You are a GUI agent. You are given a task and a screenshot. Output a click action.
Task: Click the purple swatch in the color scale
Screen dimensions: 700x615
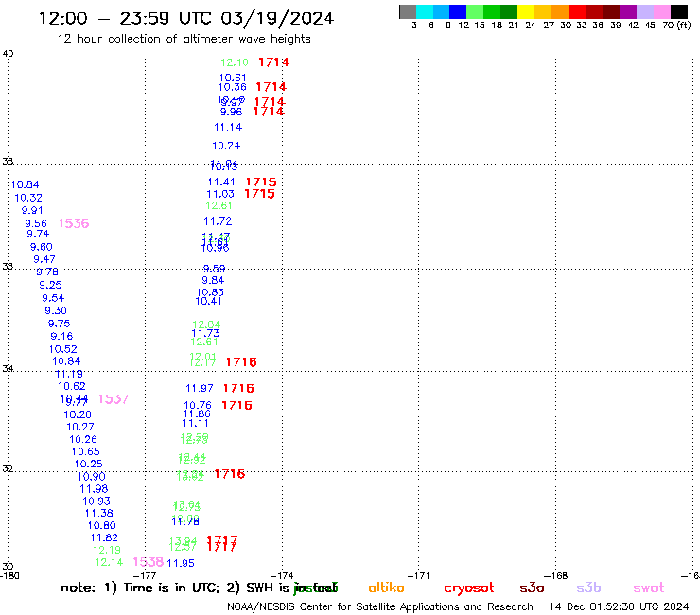pyautogui.click(x=628, y=11)
